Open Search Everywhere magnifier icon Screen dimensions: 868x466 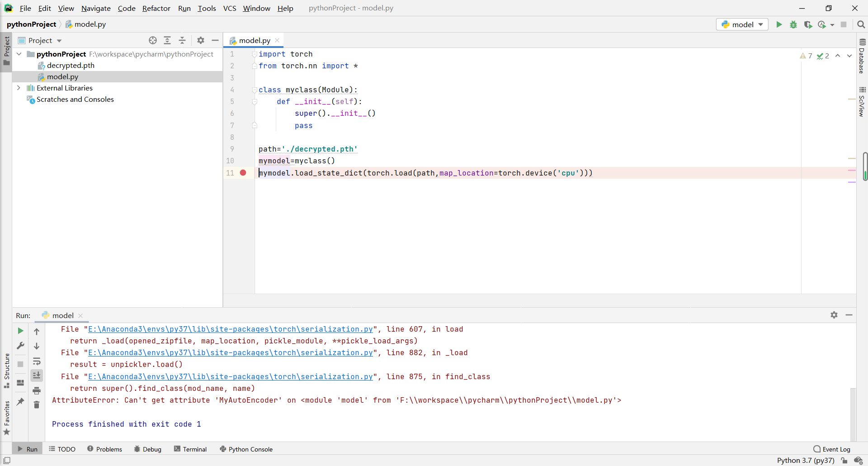click(861, 24)
